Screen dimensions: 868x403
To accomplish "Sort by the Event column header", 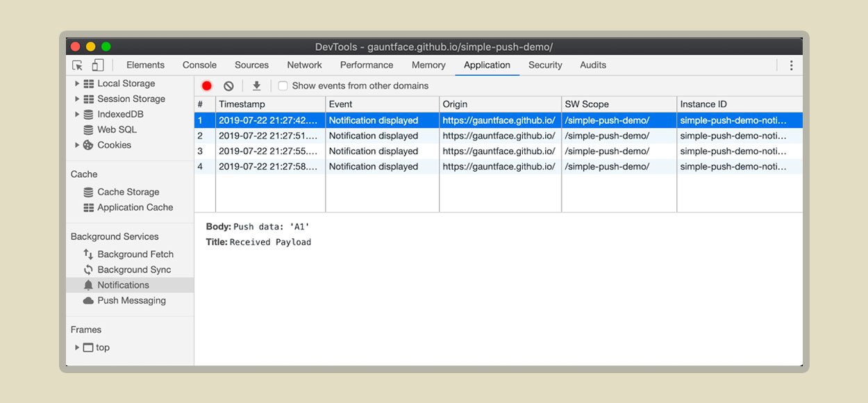I will pos(382,104).
